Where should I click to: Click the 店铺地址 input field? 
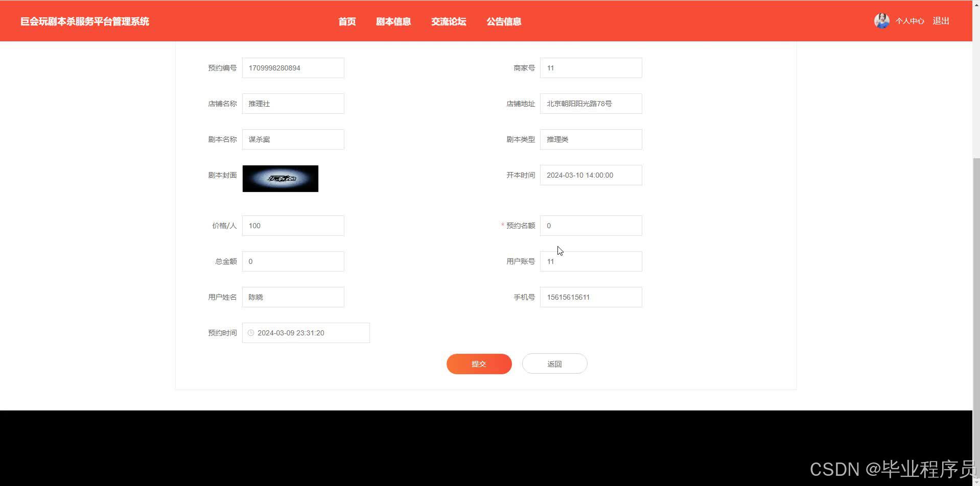591,103
